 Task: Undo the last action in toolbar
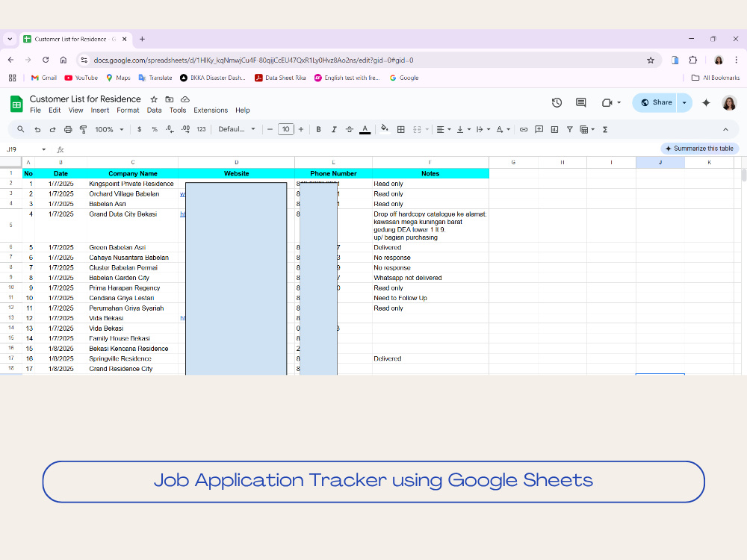coord(37,129)
